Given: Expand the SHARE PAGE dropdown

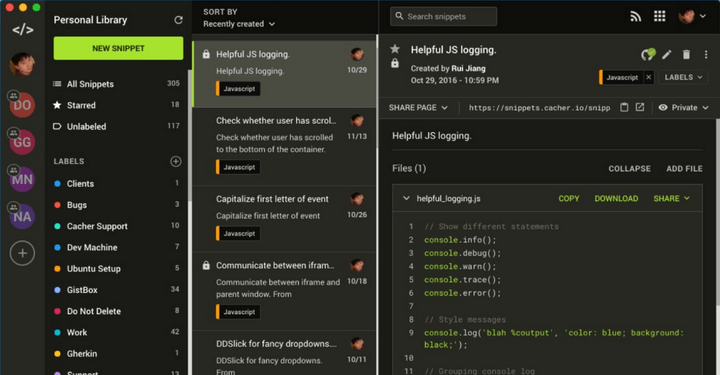Looking at the screenshot, I should pos(418,107).
